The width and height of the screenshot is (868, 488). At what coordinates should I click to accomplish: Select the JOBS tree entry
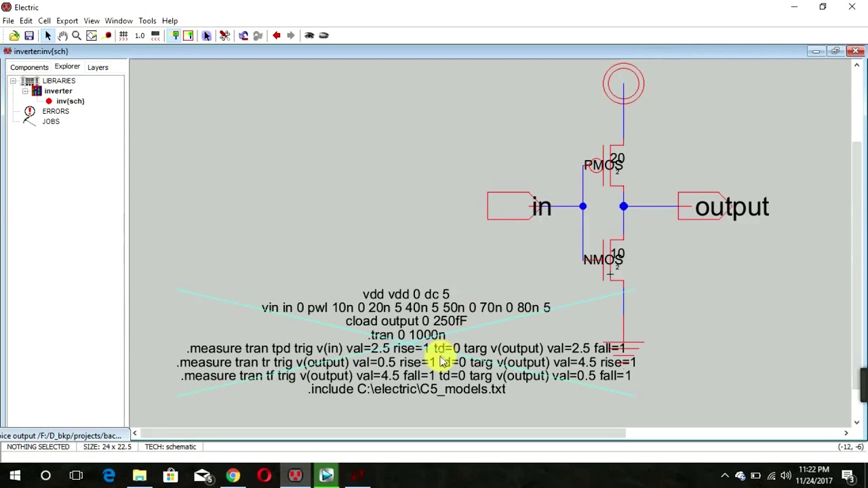(x=51, y=121)
